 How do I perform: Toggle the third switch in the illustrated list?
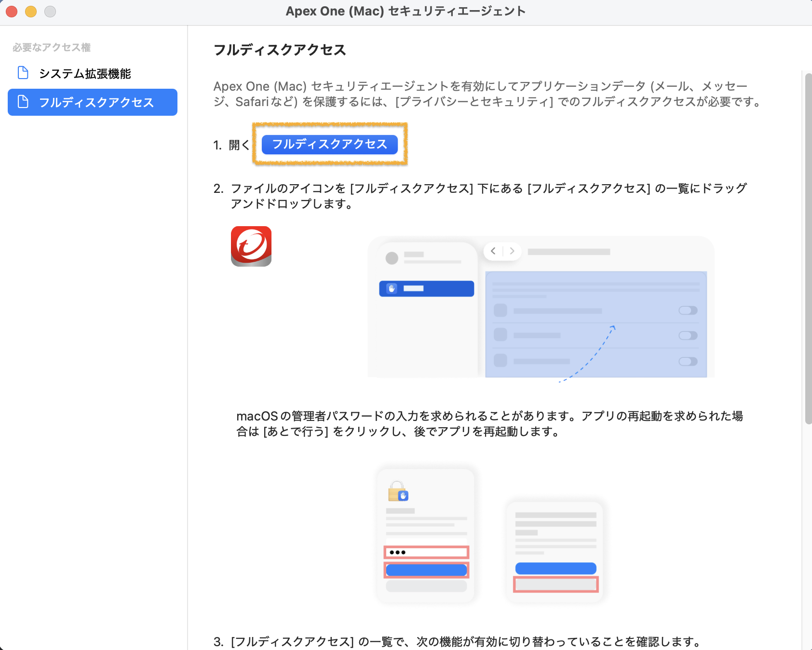tap(688, 361)
